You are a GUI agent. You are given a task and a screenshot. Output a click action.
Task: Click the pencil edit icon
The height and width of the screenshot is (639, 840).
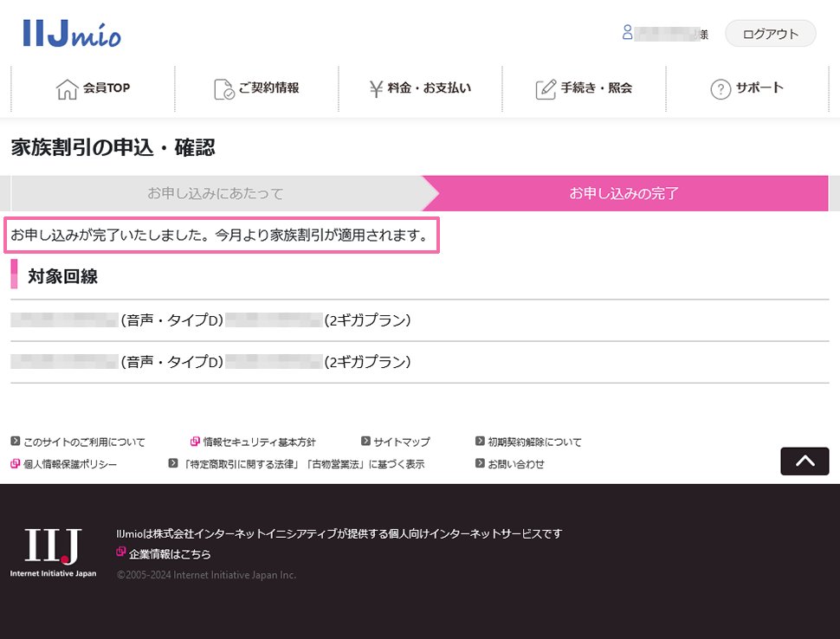pyautogui.click(x=546, y=89)
